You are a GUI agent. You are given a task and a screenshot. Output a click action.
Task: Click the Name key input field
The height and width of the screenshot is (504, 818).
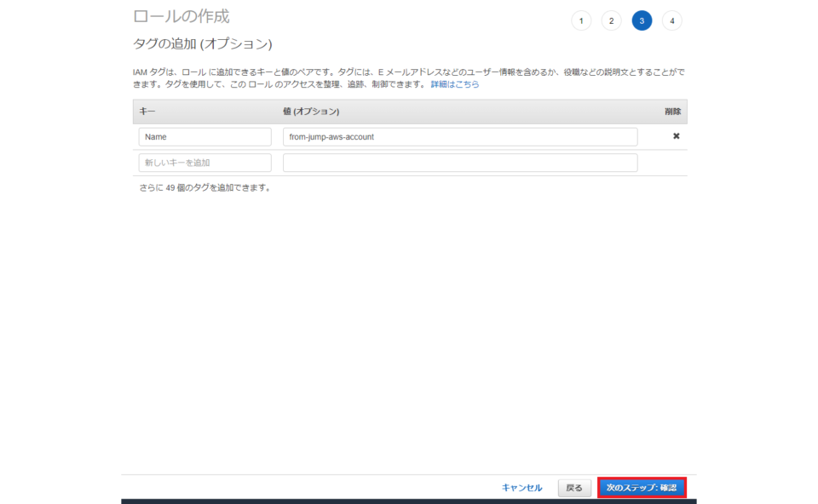click(x=205, y=136)
